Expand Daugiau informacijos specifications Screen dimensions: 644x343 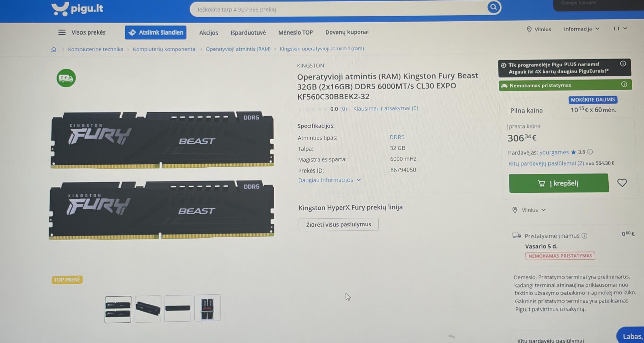tap(329, 180)
